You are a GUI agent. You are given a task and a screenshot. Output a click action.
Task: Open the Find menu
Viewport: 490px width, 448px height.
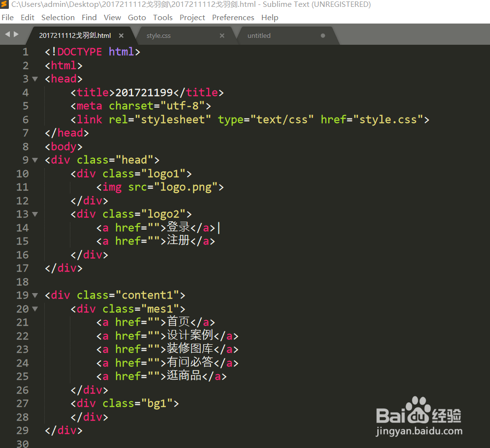click(89, 18)
